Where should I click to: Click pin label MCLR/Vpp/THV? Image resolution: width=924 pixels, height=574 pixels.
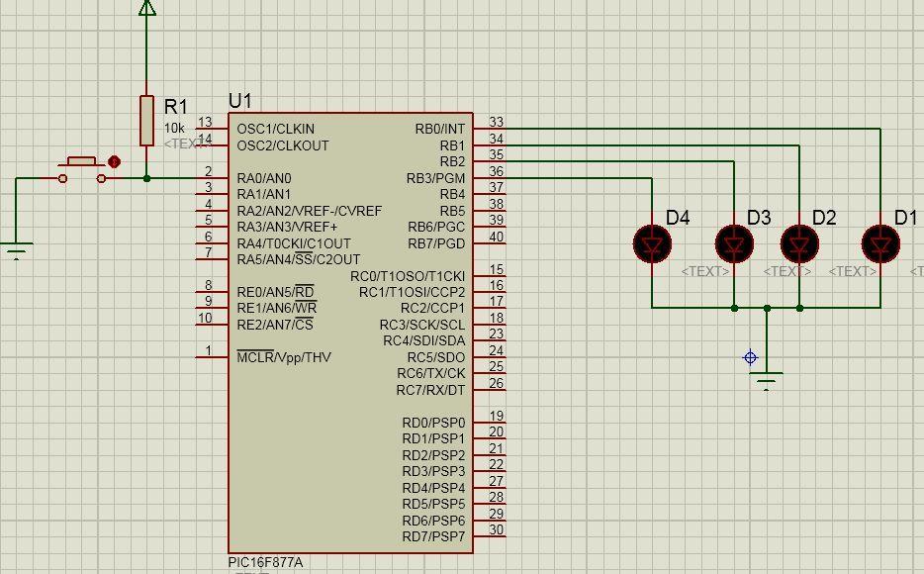(284, 357)
